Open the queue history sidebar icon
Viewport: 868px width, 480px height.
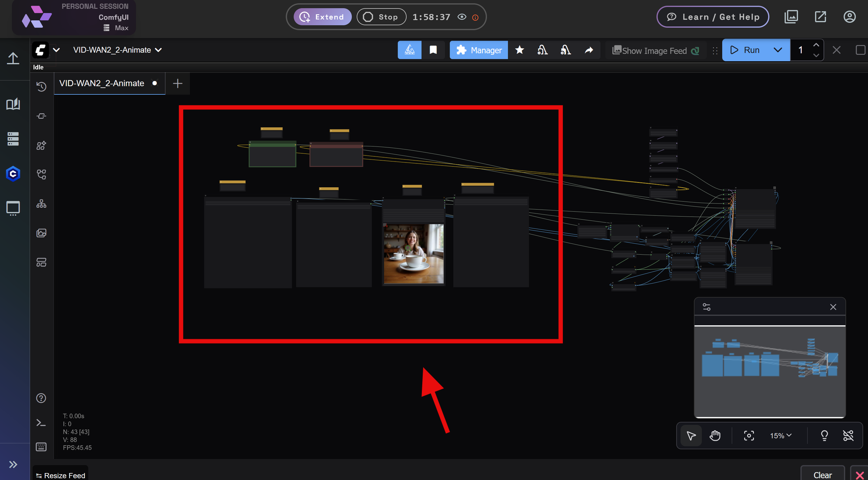pyautogui.click(x=41, y=86)
